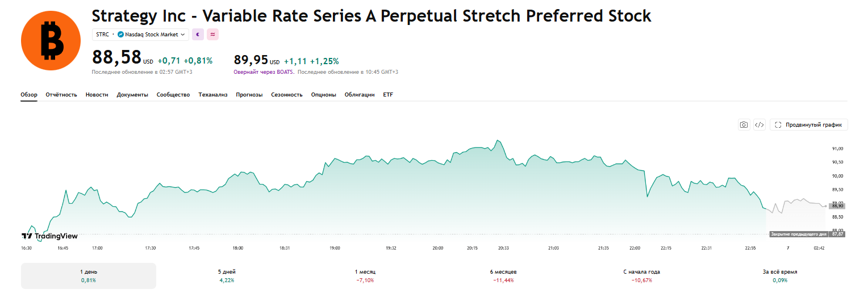The image size is (868, 306).
Task: Go to the ETF tab
Action: 388,95
